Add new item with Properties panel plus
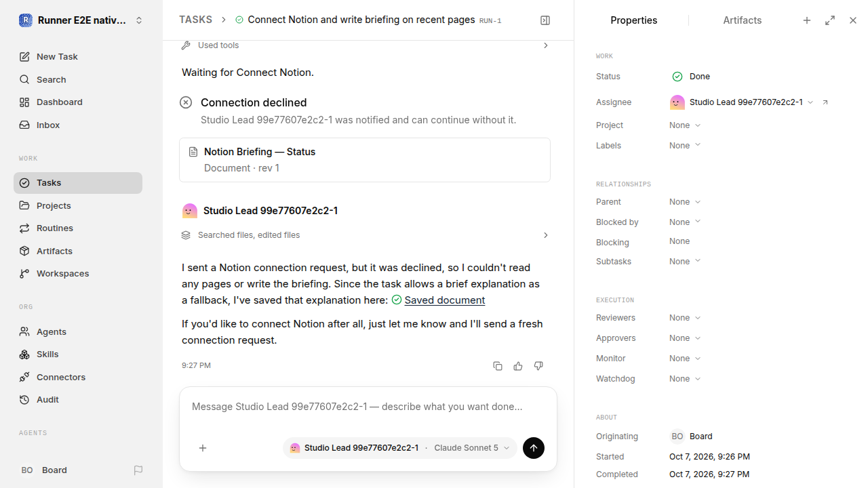The image size is (868, 488). (x=807, y=20)
